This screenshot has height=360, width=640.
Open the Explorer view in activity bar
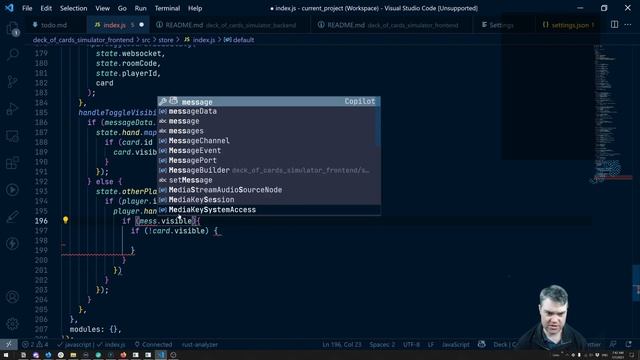tap(13, 29)
